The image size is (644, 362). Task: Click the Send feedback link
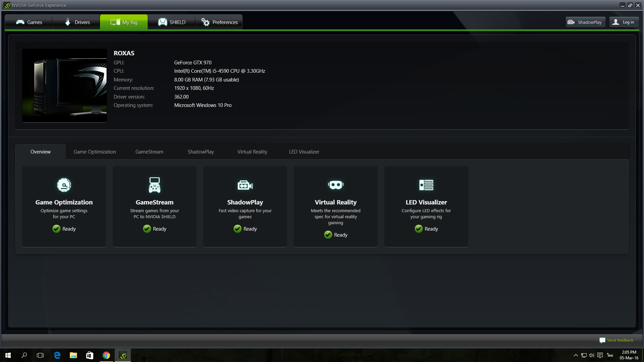tap(620, 340)
